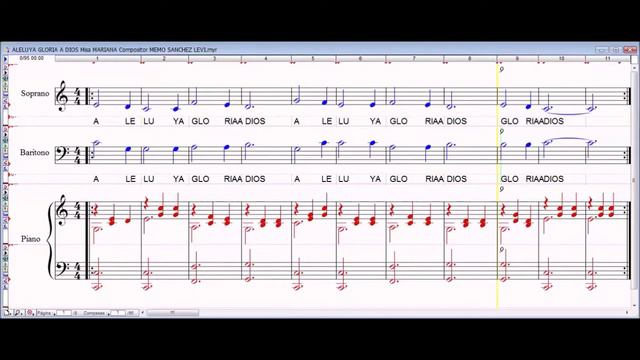Screen dimensions: 640x360
Task: Click the vertical scrollbar on the right edge
Action: coord(634,180)
